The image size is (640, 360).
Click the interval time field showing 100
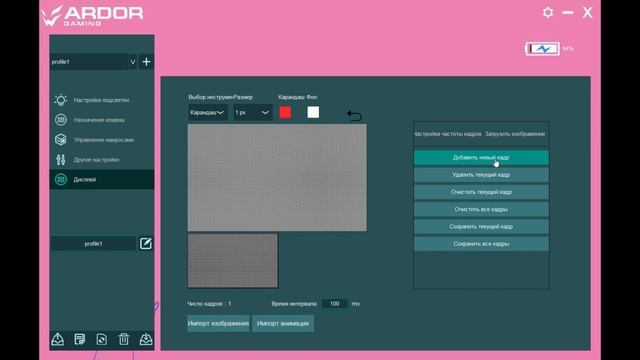(334, 304)
